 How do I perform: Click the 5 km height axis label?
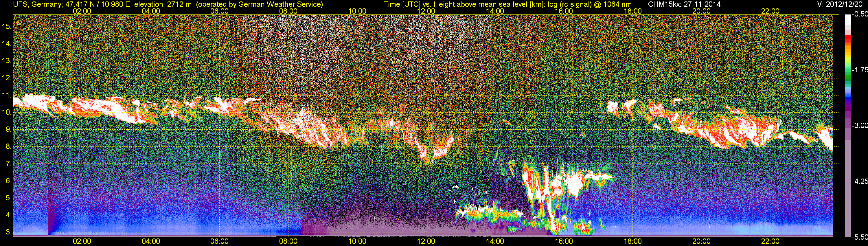tap(8, 198)
